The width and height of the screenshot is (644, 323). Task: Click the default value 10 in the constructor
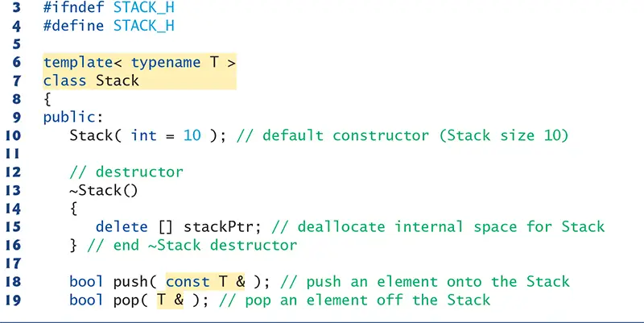192,135
